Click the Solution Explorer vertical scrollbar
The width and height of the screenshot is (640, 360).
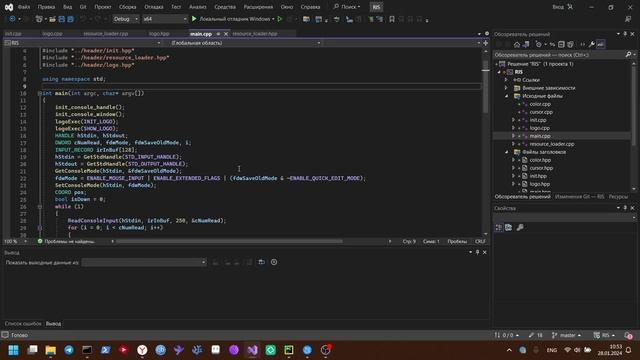pos(634,106)
